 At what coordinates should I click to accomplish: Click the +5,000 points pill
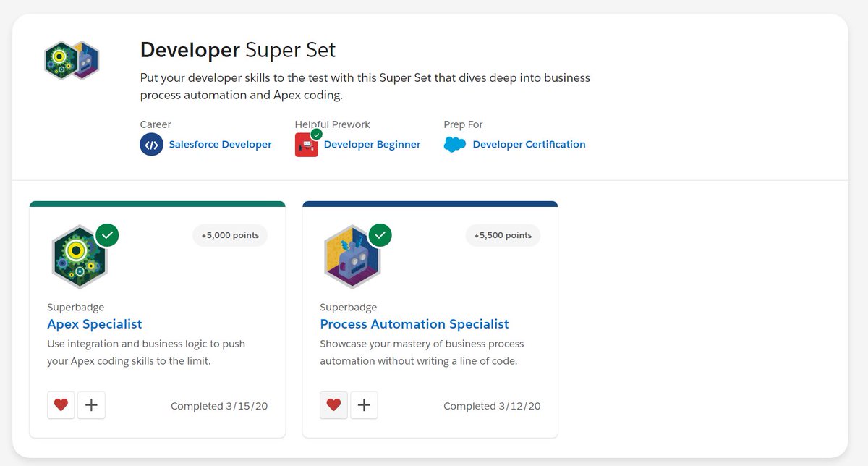coord(230,235)
